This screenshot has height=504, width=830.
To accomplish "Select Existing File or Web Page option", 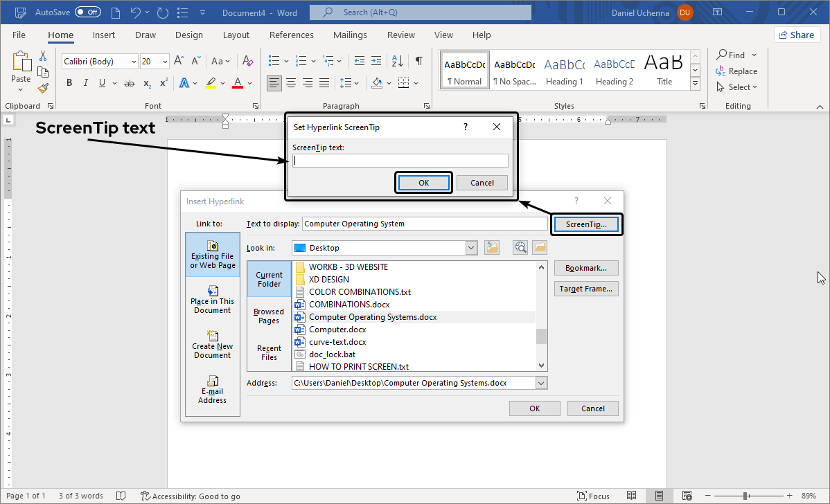I will 212,256.
